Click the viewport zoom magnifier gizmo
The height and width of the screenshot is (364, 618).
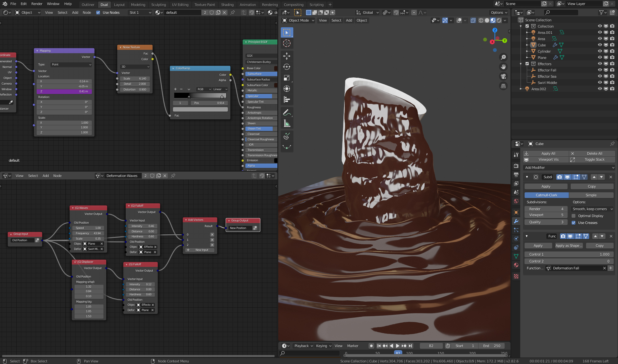click(x=503, y=57)
